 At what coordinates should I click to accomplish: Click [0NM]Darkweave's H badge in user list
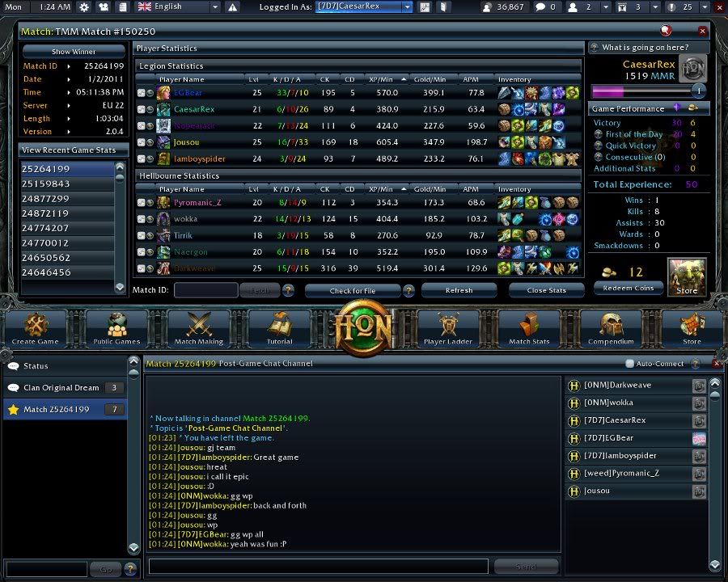tap(574, 386)
